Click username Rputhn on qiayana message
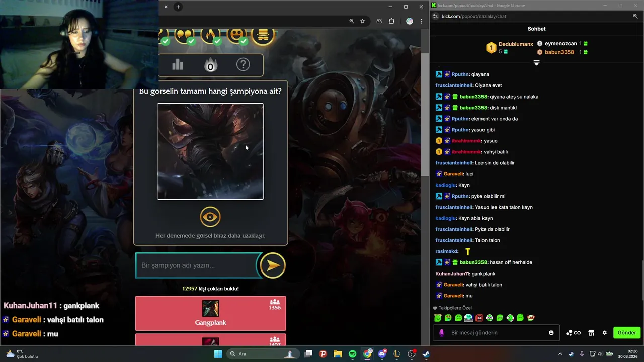The height and width of the screenshot is (362, 644). click(x=460, y=74)
